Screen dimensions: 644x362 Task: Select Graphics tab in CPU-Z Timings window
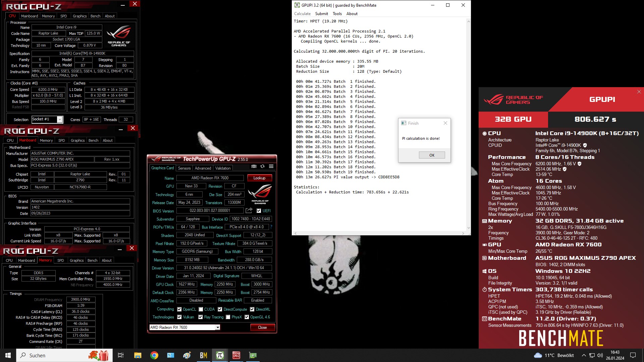coord(77,260)
